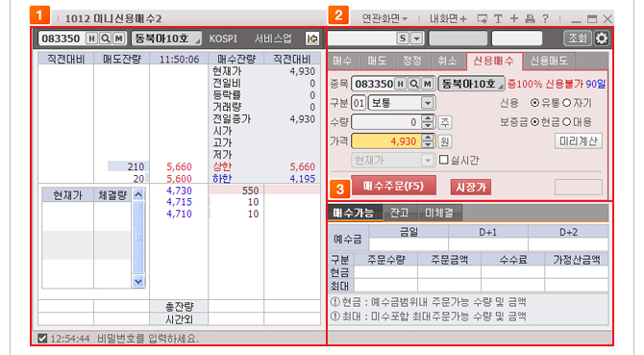Click the account password field left of 조회
Screen dimensions: 644x355
tap(517, 38)
